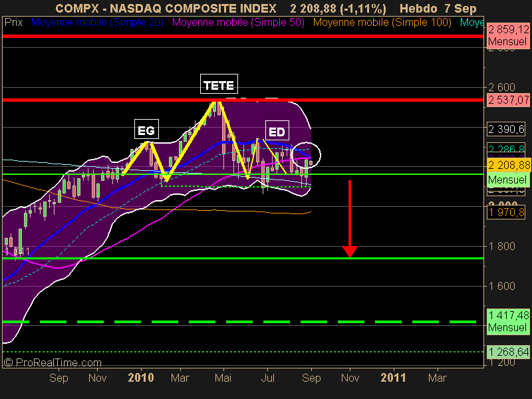This screenshot has width=532, height=399.
Task: Select the green "1 268,64" price label
Action: click(508, 352)
